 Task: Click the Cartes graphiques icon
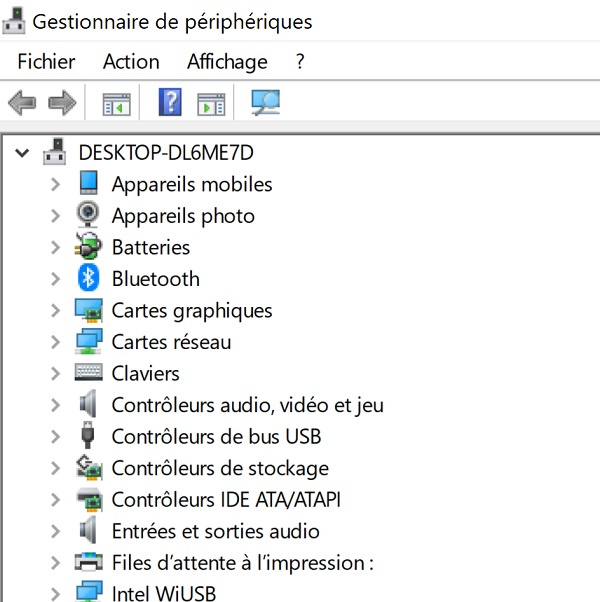89,310
